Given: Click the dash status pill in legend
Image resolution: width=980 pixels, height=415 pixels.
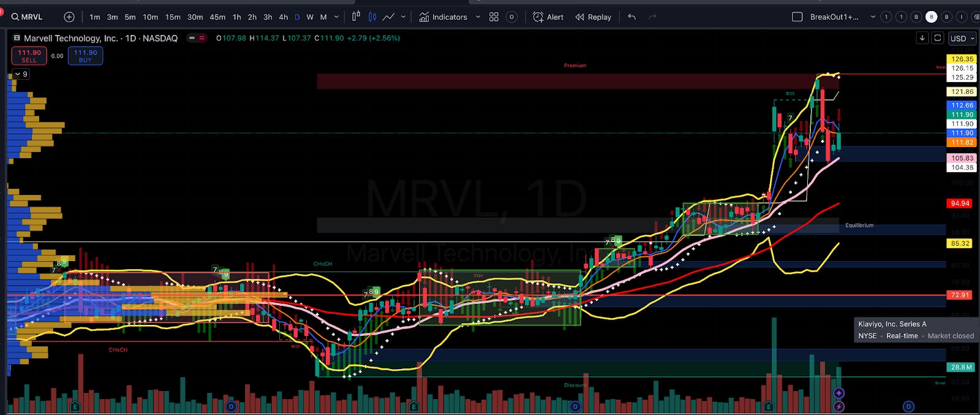Looking at the screenshot, I should tap(192, 38).
